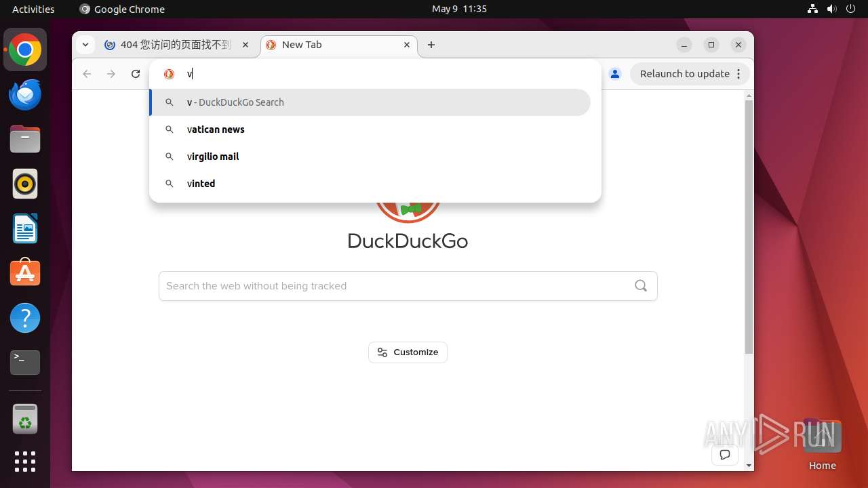Go back to previous page
Image resolution: width=868 pixels, height=488 pixels.
coord(87,74)
